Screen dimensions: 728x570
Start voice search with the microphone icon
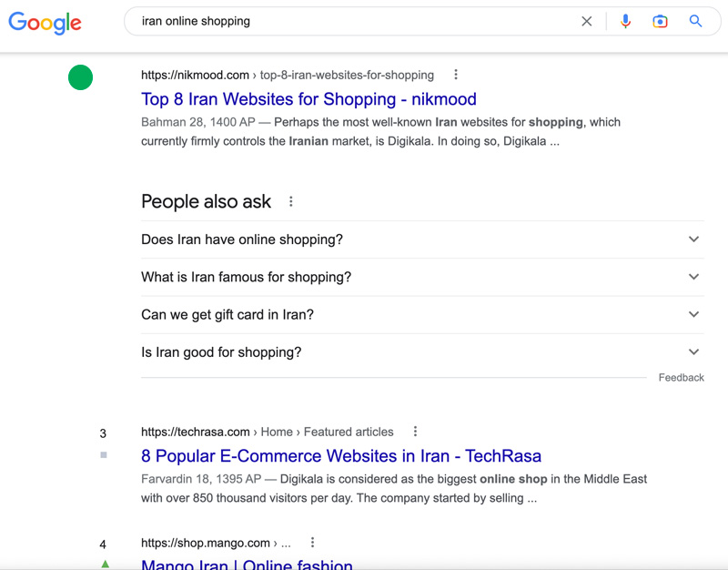625,21
